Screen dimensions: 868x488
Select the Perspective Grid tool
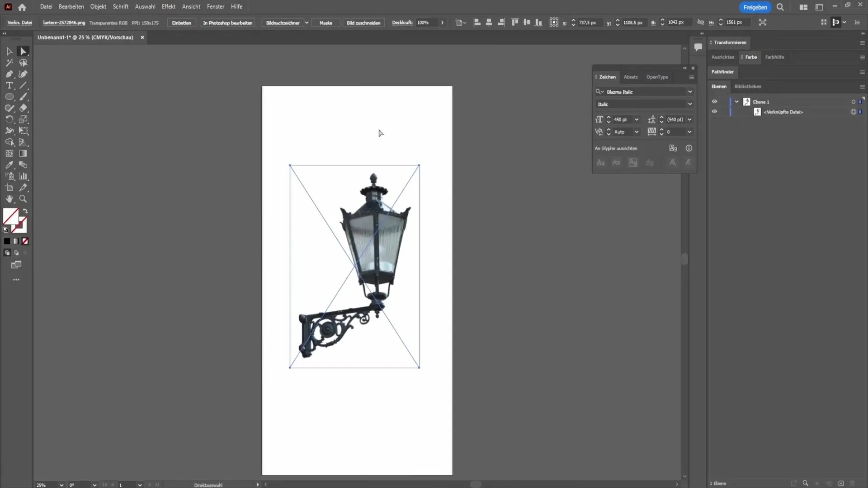[x=23, y=142]
